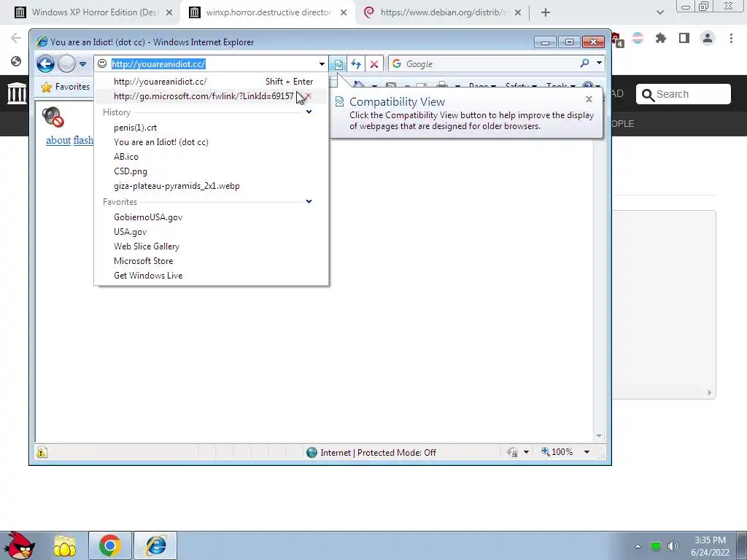Open the search provider dropdown arrow

[599, 63]
